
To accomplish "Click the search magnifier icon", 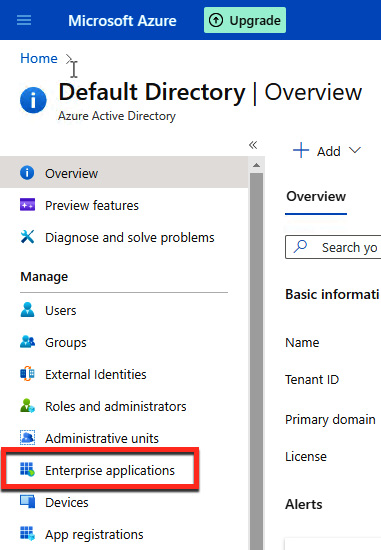I will pyautogui.click(x=301, y=247).
